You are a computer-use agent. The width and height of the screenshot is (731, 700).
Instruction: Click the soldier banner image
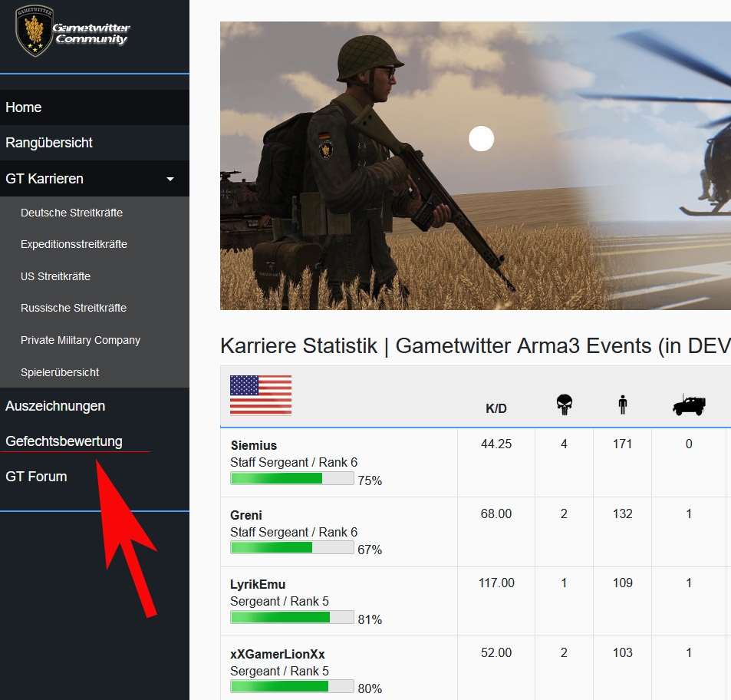tap(476, 166)
